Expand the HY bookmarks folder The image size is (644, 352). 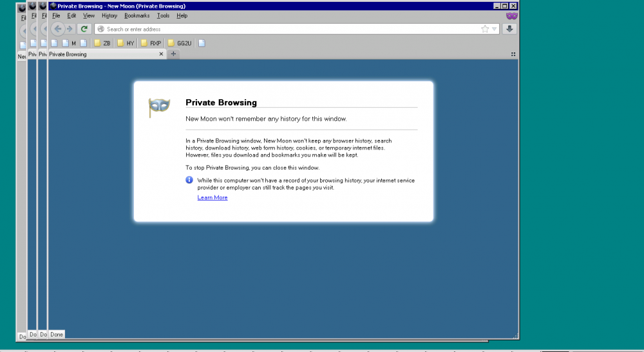coord(126,43)
